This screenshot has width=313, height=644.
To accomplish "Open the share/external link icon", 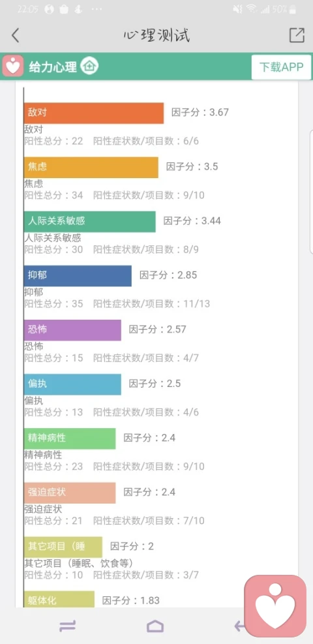I will (297, 35).
